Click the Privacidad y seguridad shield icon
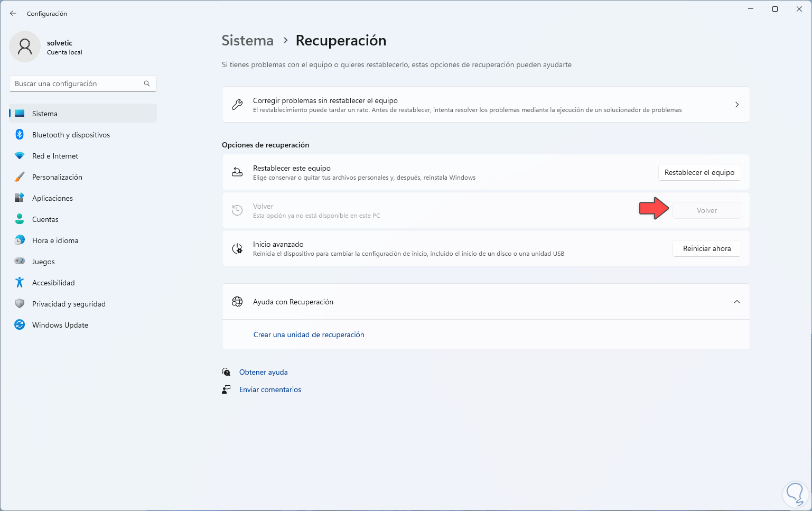Image resolution: width=812 pixels, height=511 pixels. click(20, 303)
